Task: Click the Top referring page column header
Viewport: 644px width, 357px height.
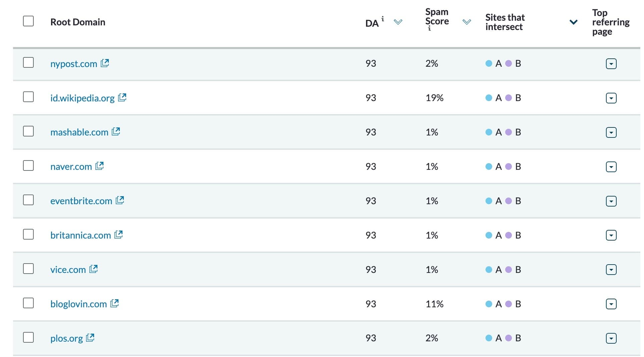Action: (610, 22)
